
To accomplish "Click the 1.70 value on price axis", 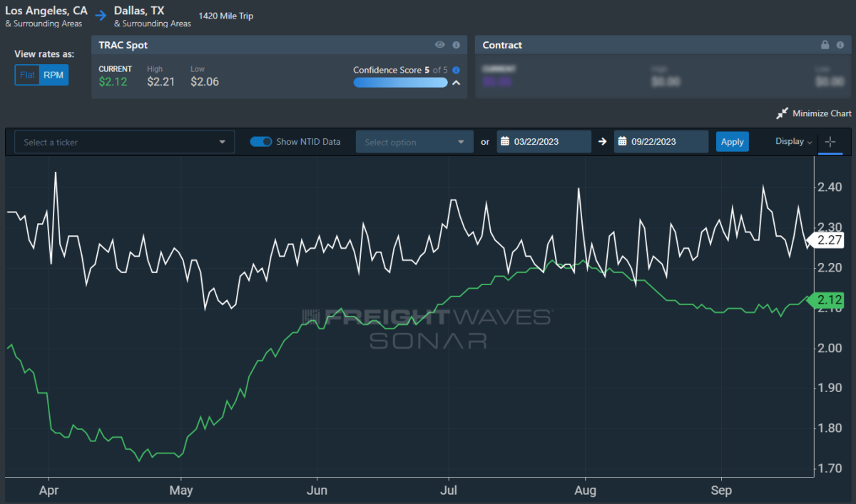I will (x=830, y=469).
